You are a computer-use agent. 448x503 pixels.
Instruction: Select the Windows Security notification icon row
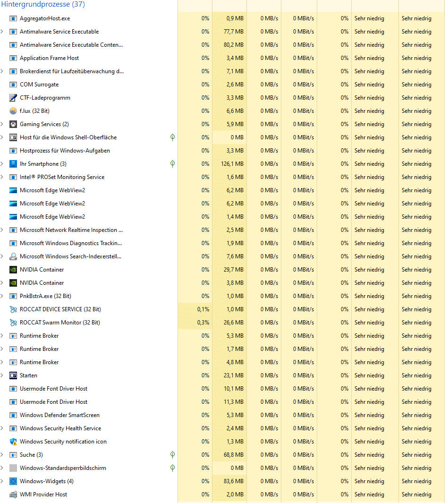[222, 442]
